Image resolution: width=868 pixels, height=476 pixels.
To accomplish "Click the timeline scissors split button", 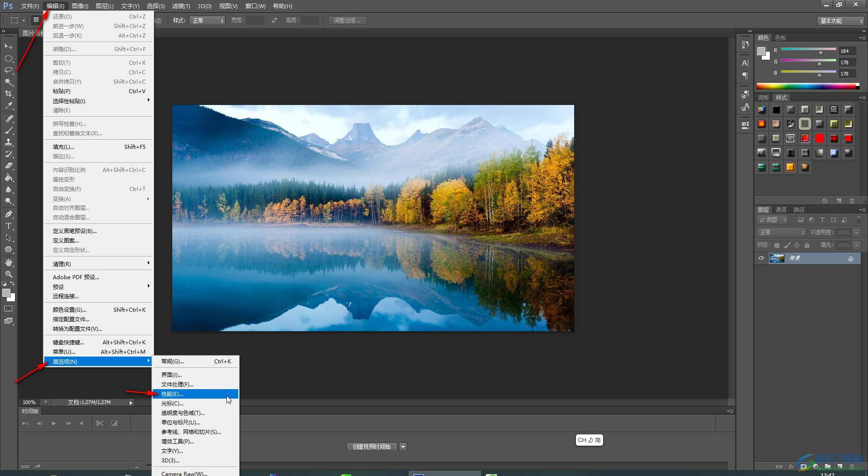I will 100,424.
